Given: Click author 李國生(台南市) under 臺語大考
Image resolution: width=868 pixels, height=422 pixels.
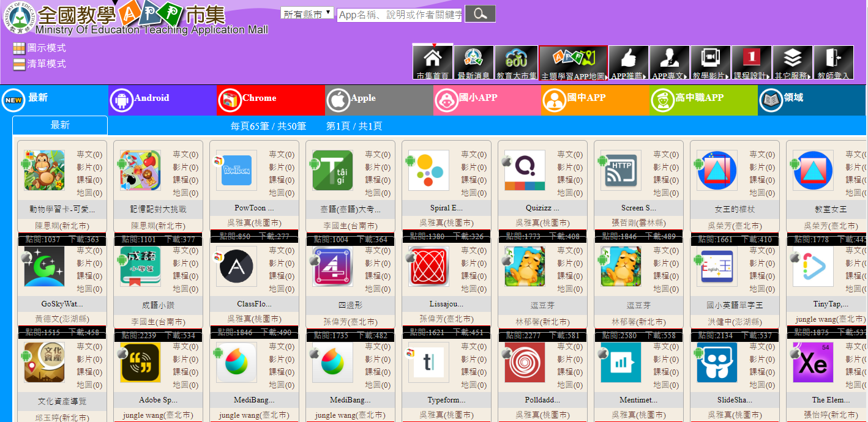Looking at the screenshot, I should click(x=350, y=226).
